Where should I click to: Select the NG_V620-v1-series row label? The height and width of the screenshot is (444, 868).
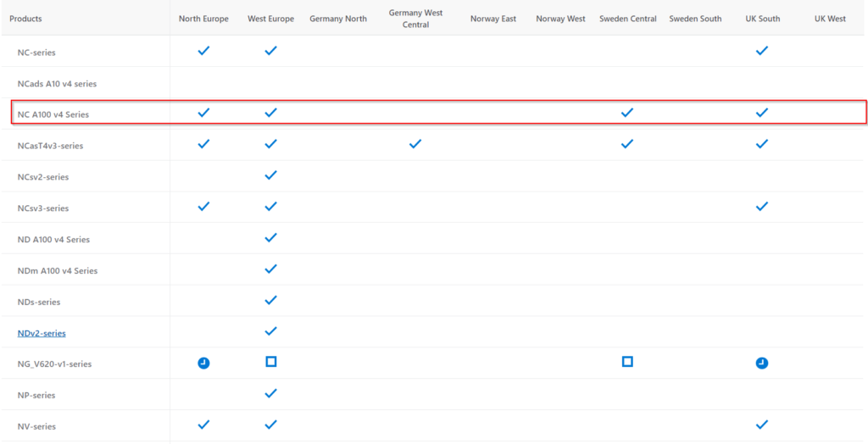(x=54, y=364)
